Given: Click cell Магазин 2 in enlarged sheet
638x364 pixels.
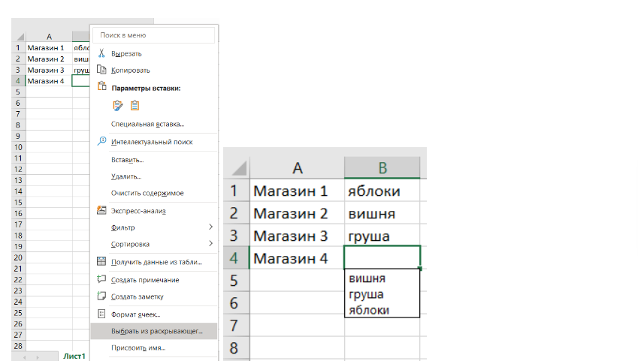Looking at the screenshot, I should 297,213.
